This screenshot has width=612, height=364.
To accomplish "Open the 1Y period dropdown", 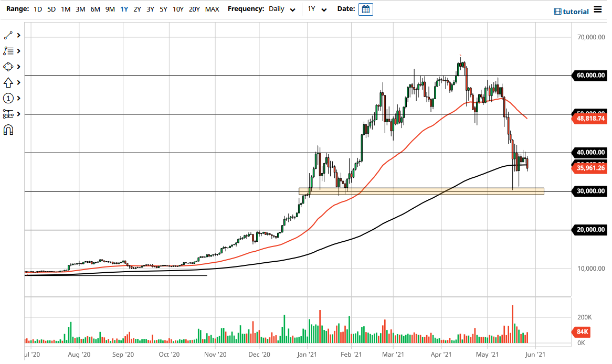I will [315, 9].
